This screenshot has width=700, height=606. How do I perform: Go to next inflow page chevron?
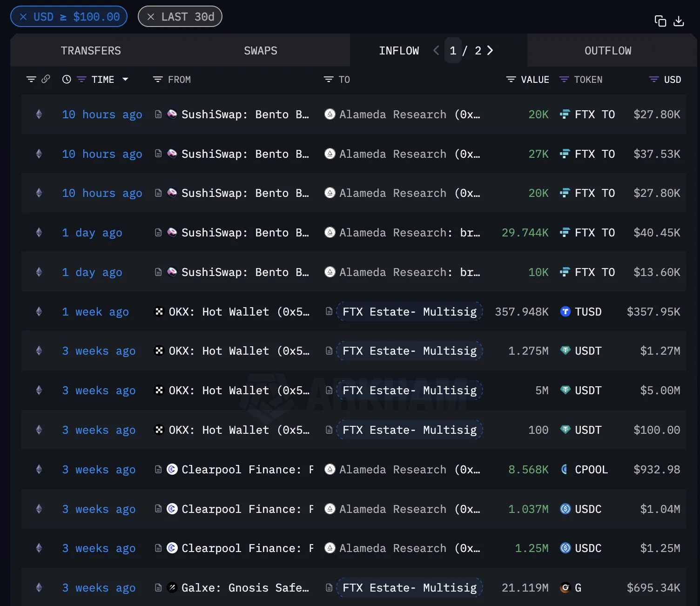click(x=490, y=50)
